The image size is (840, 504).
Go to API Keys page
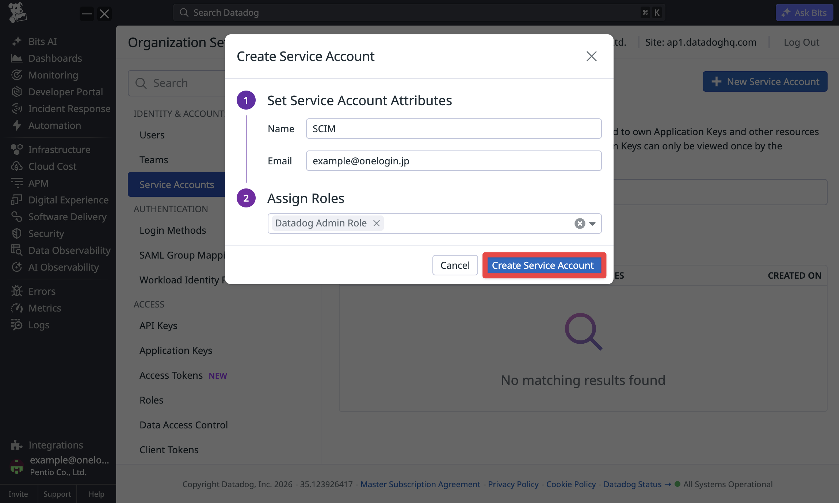click(158, 326)
